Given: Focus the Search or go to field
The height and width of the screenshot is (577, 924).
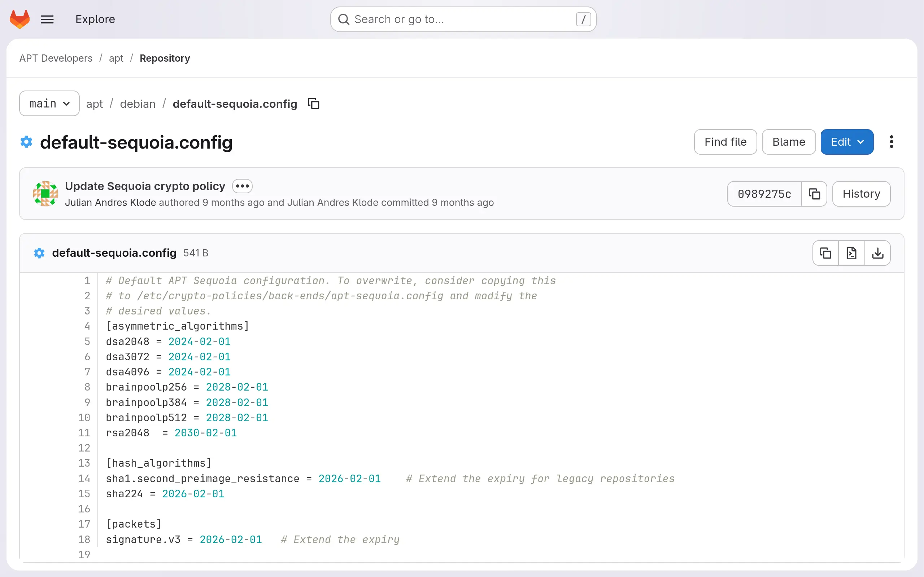Looking at the screenshot, I should (x=463, y=19).
